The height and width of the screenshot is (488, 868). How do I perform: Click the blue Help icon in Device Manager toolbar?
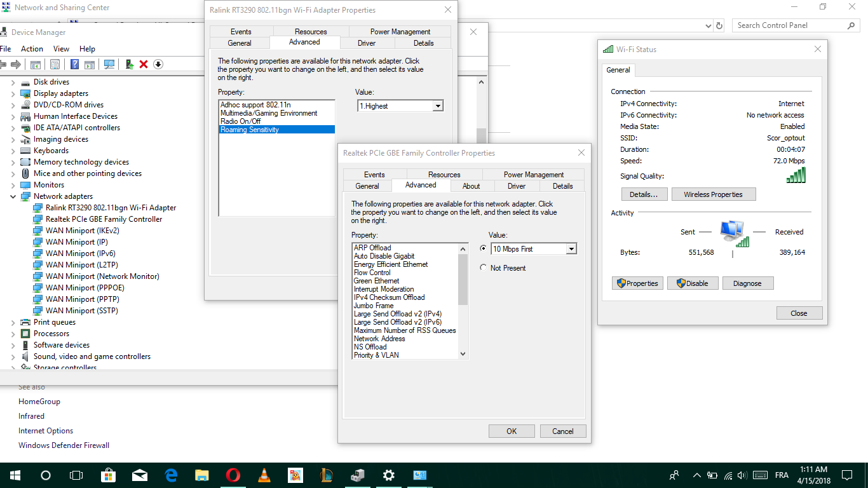point(74,64)
